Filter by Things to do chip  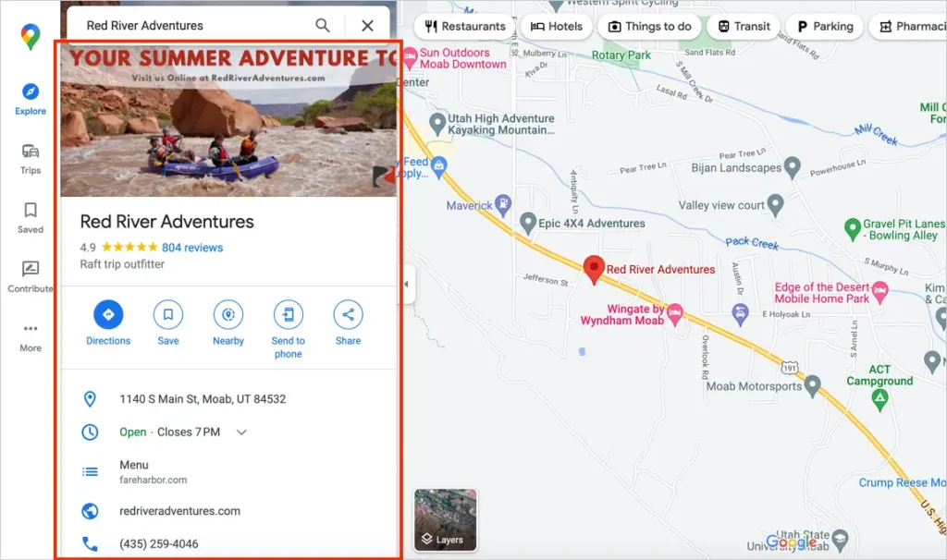649,26
